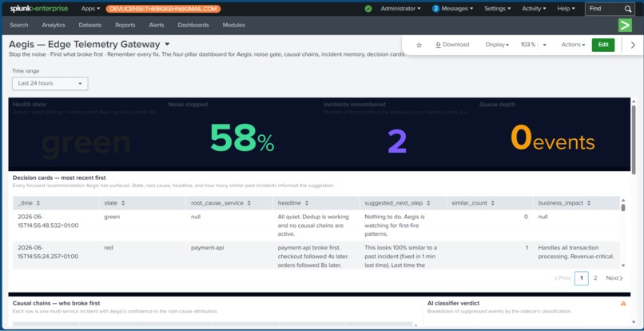Favorite the dashboard with the star icon

[419, 45]
